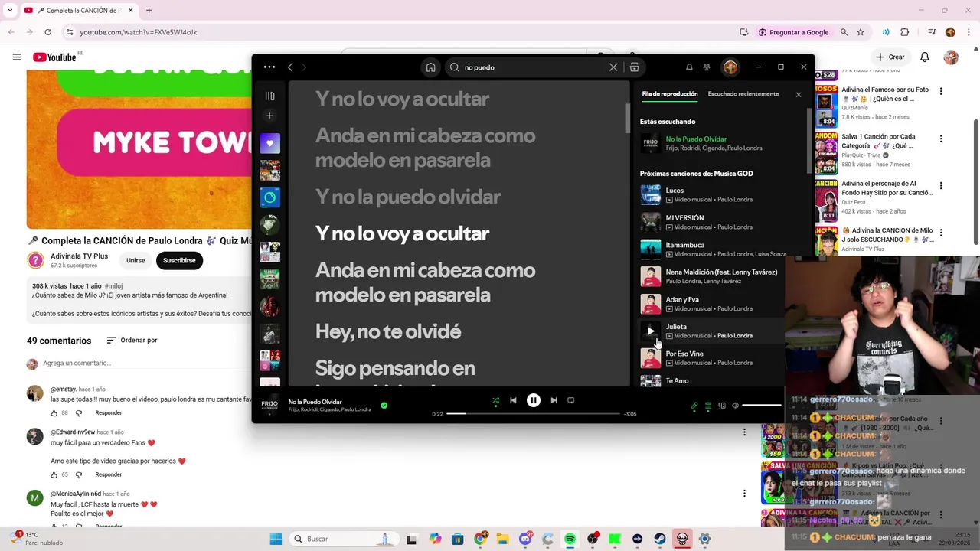Open YouTube hamburger guide menu

tap(16, 57)
